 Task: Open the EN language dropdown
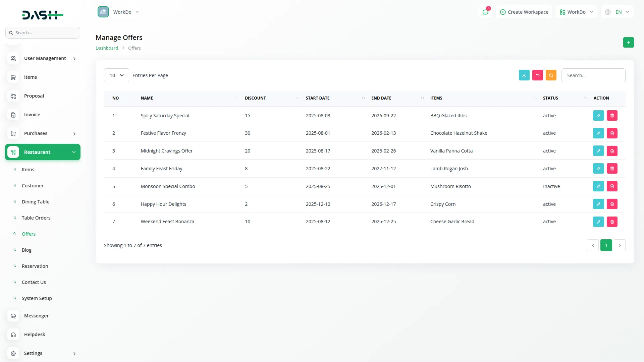[x=618, y=12]
